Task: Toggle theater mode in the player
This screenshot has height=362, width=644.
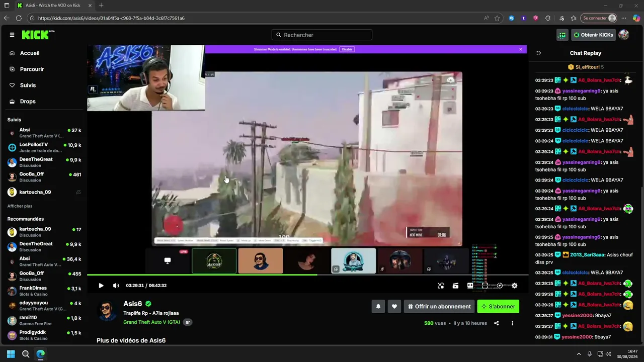Action: coord(470,286)
